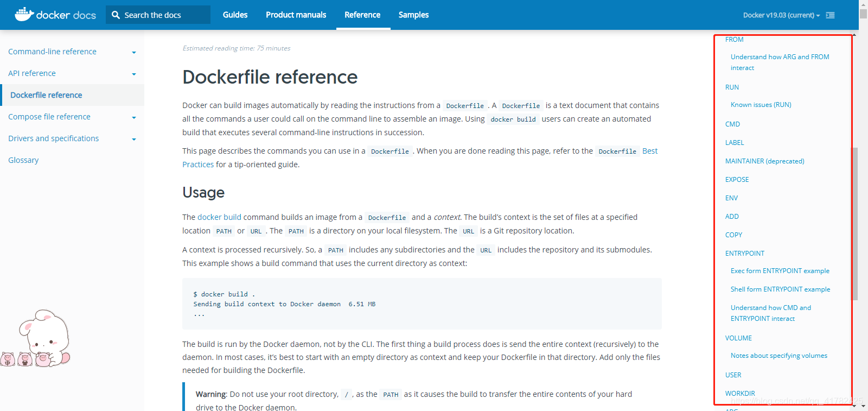Image resolution: width=868 pixels, height=411 pixels.
Task: Jump to Known issues (RUN)
Action: pyautogui.click(x=761, y=105)
